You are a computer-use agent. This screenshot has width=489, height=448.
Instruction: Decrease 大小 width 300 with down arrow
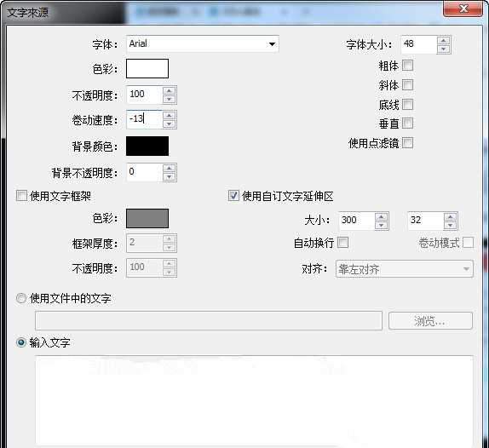pyautogui.click(x=382, y=226)
